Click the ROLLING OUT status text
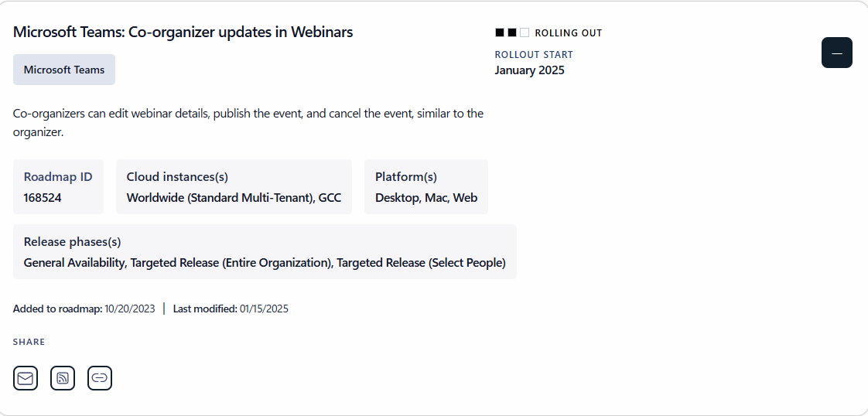This screenshot has height=416, width=868. pos(569,33)
